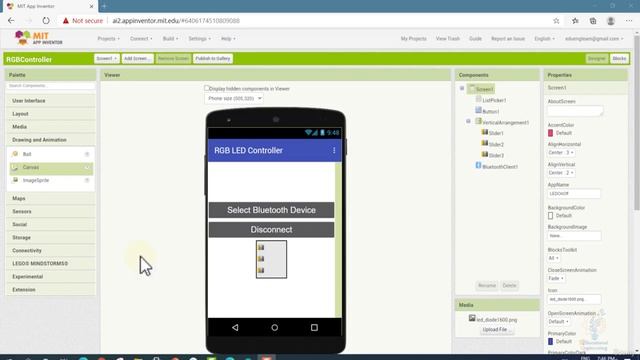Click the Search Components field
This screenshot has width=640, height=360.
point(51,86)
